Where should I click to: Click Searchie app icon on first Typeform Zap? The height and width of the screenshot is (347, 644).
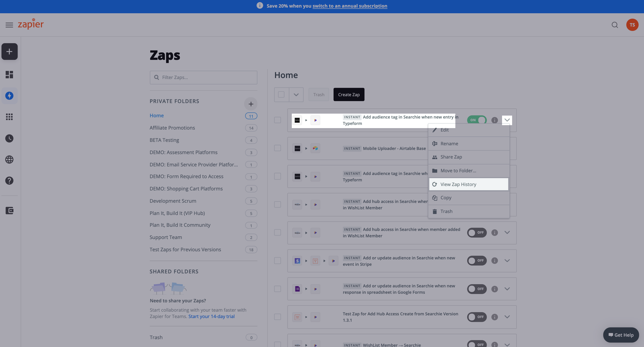[315, 120]
